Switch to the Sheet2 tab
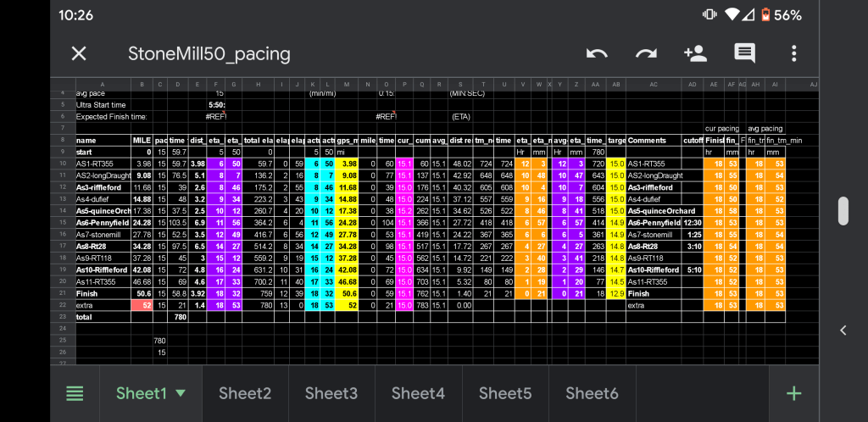Image resolution: width=868 pixels, height=422 pixels. 245,393
